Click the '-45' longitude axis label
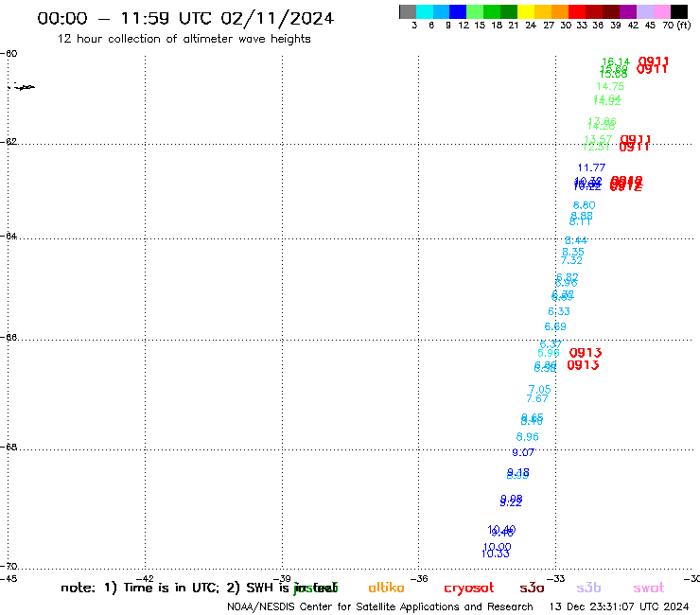700x615 pixels. pyautogui.click(x=8, y=578)
